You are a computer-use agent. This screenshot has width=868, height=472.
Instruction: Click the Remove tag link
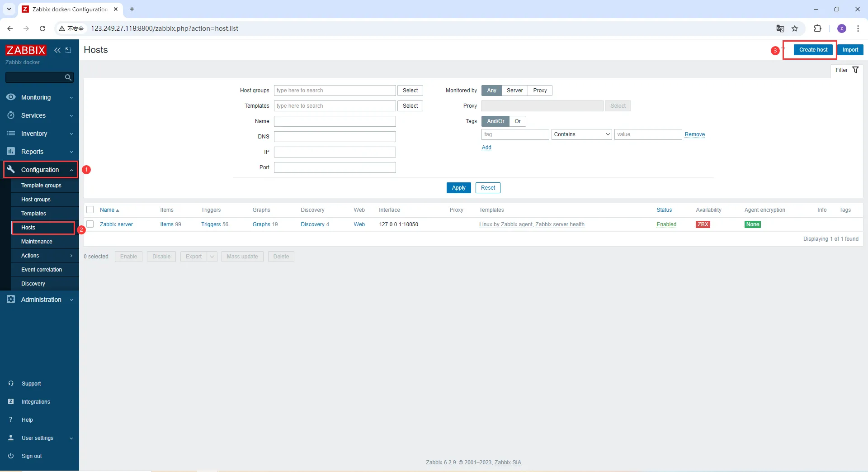coord(694,134)
